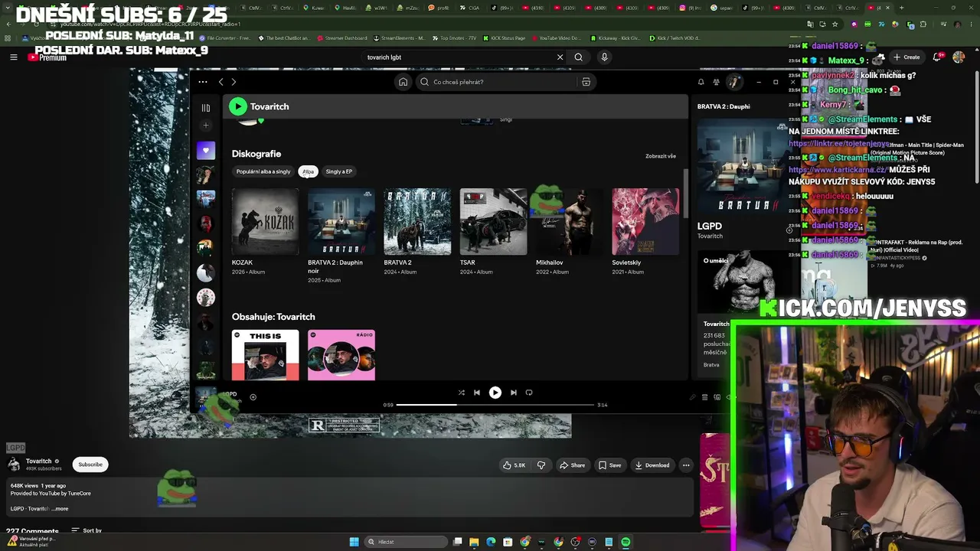The image size is (980, 551).
Task: Clear the YouTube search box
Action: [x=560, y=57]
